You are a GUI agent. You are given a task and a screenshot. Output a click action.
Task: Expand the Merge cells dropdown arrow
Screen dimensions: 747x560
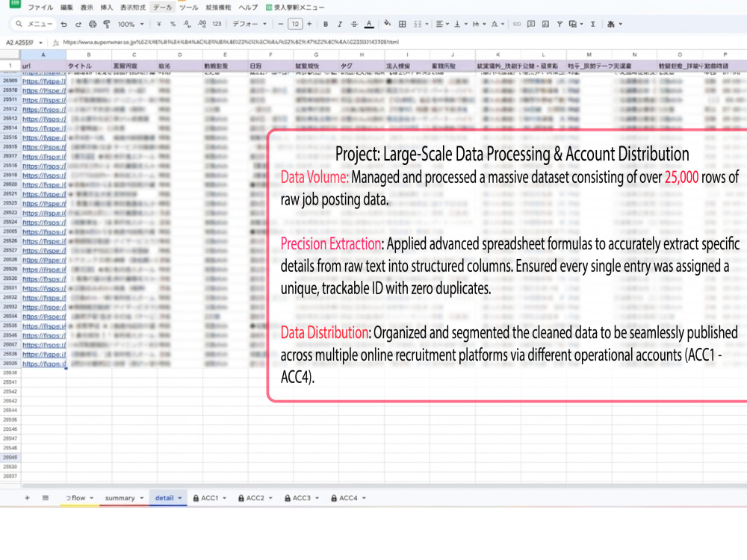tap(427, 24)
